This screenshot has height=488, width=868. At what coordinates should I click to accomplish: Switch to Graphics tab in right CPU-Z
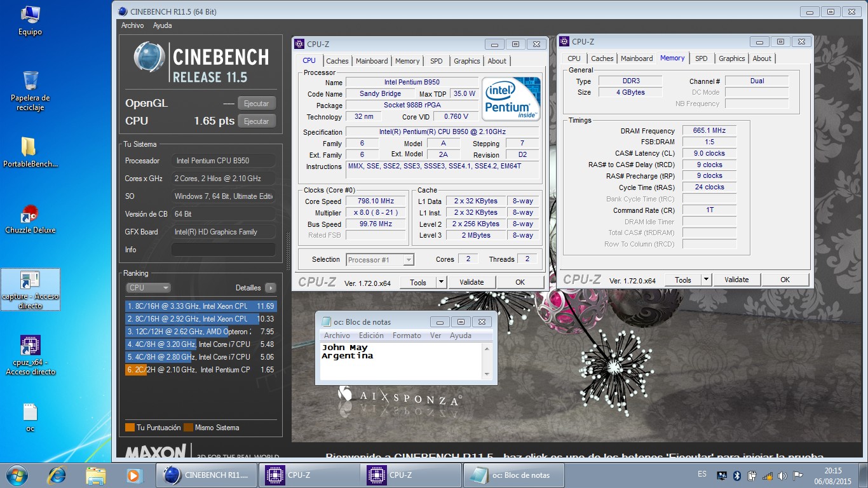point(732,58)
